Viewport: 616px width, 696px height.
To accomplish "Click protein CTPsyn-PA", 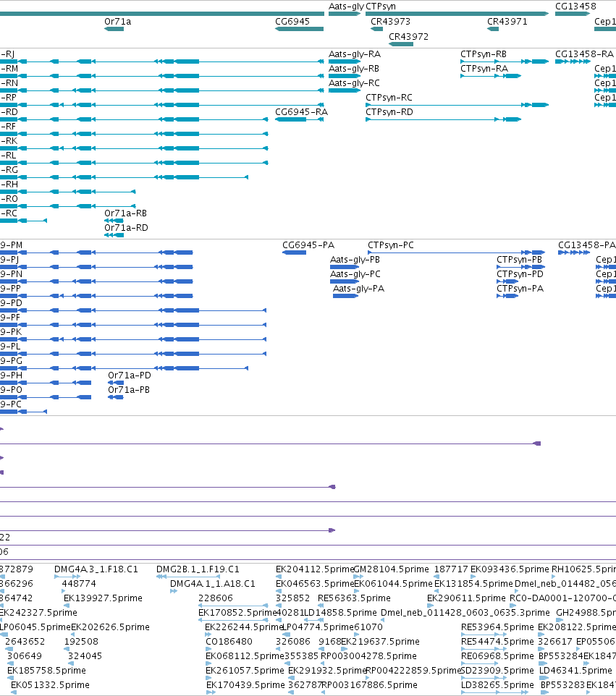I will (520, 289).
